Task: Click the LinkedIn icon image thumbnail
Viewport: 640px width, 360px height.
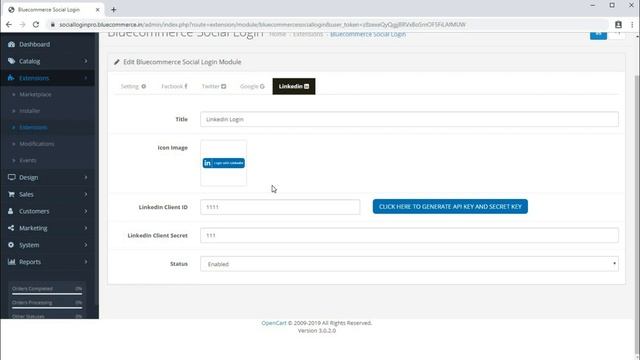Action: coord(224,163)
